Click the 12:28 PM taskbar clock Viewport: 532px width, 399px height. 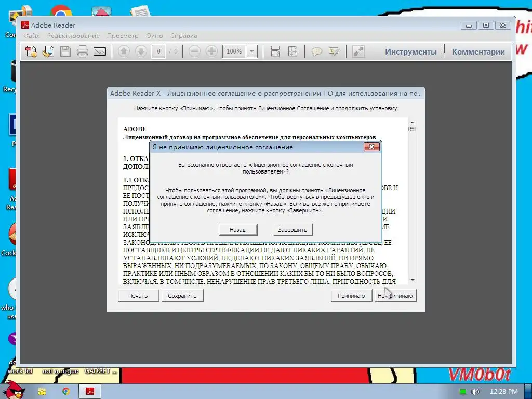(x=504, y=392)
